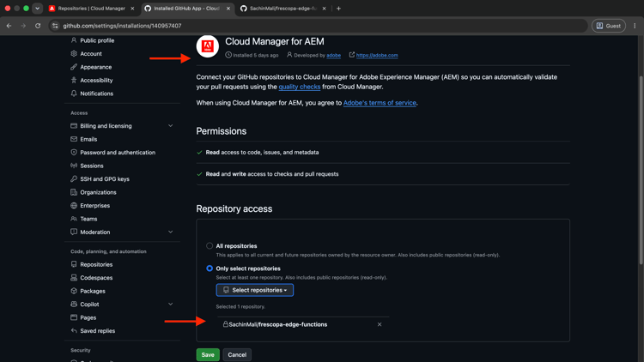Open Accessibility settings
Screen dimensions: 644x362
point(96,80)
